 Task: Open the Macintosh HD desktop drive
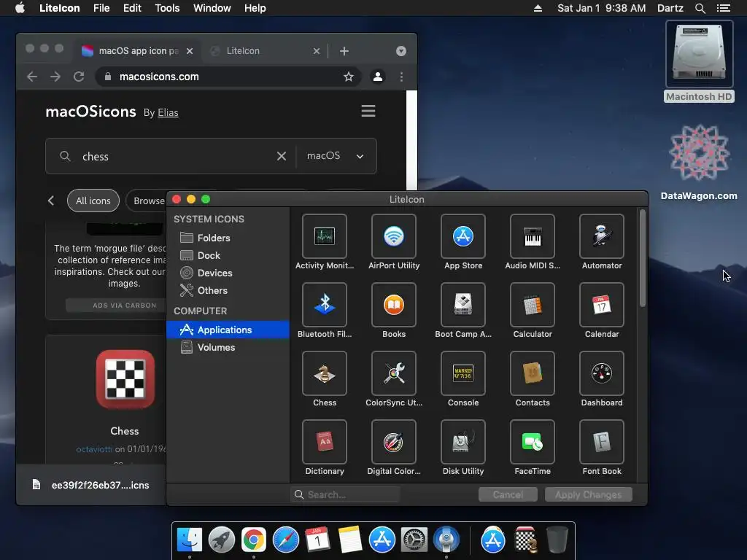point(699,61)
